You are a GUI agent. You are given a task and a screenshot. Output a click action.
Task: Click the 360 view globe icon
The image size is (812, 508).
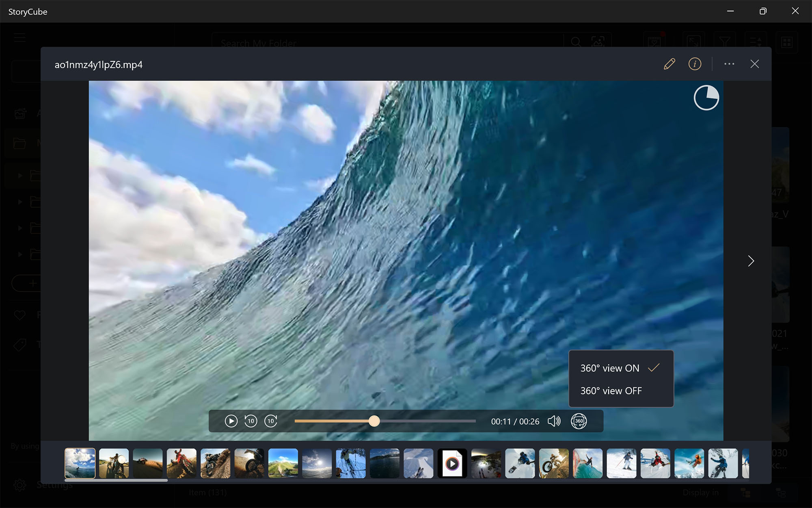tap(579, 421)
